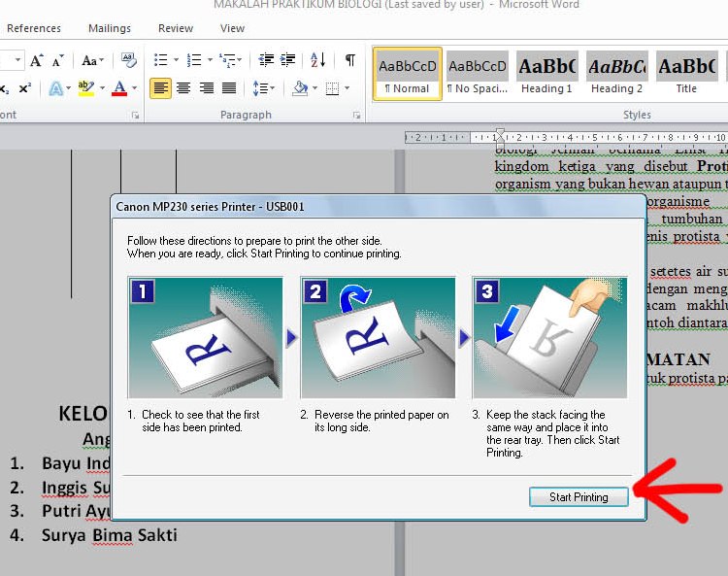
Task: Open highlight color dropdown arrow
Action: pyautogui.click(x=102, y=87)
